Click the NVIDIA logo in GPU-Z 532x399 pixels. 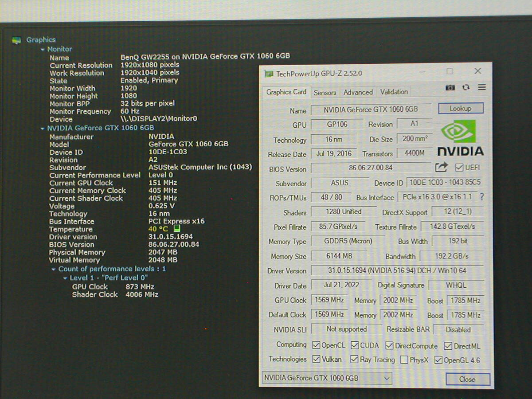(461, 138)
